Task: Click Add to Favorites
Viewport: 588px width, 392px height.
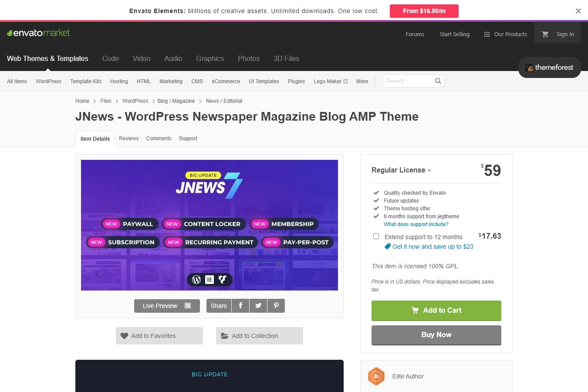Action: tap(159, 336)
